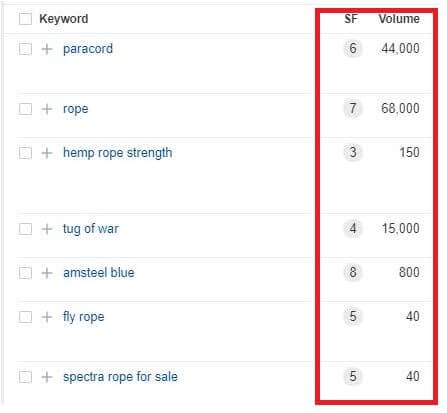Screen dimensions: 447x413
Task: Expand SF badge 3 for hemp rope strength
Action: click(353, 153)
